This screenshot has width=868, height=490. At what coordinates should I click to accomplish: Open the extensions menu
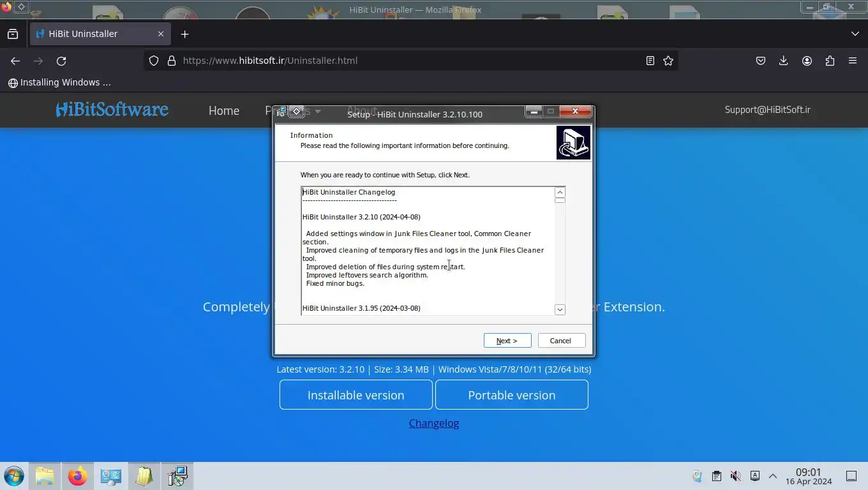830,61
